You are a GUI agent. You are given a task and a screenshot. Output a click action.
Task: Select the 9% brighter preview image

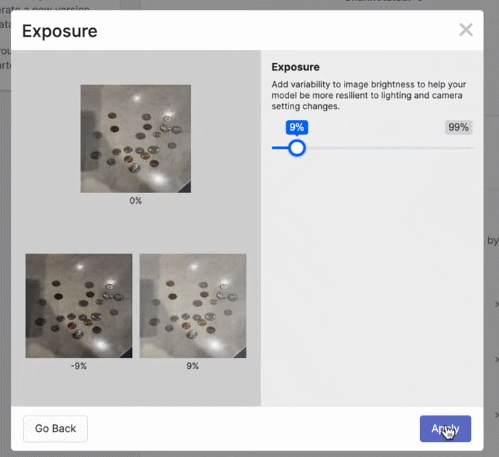point(193,306)
